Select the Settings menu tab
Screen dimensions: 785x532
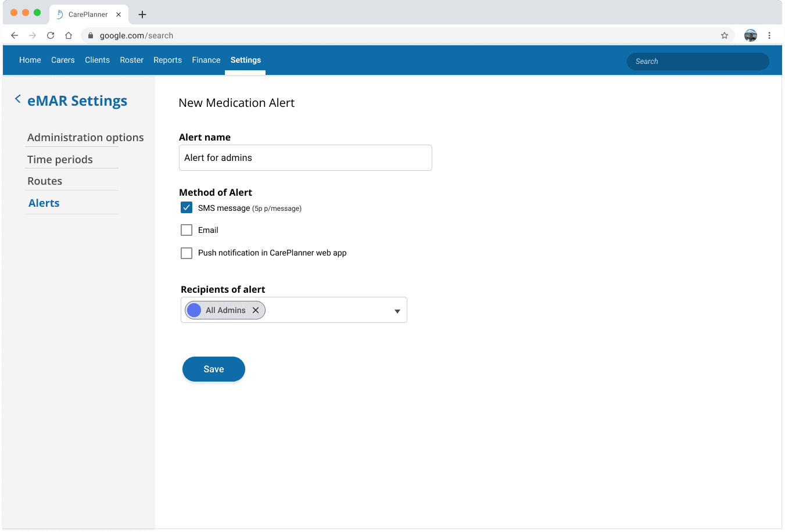pyautogui.click(x=246, y=60)
